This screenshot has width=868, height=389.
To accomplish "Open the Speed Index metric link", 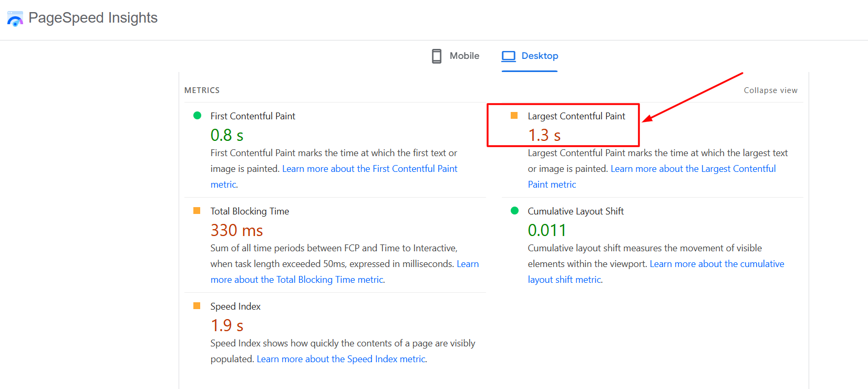I will click(342, 359).
